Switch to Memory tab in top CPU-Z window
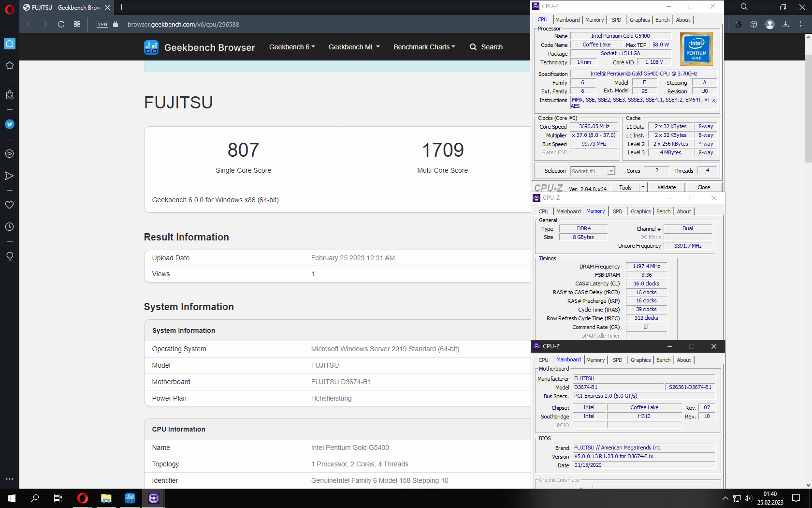Image resolution: width=812 pixels, height=508 pixels. point(594,20)
